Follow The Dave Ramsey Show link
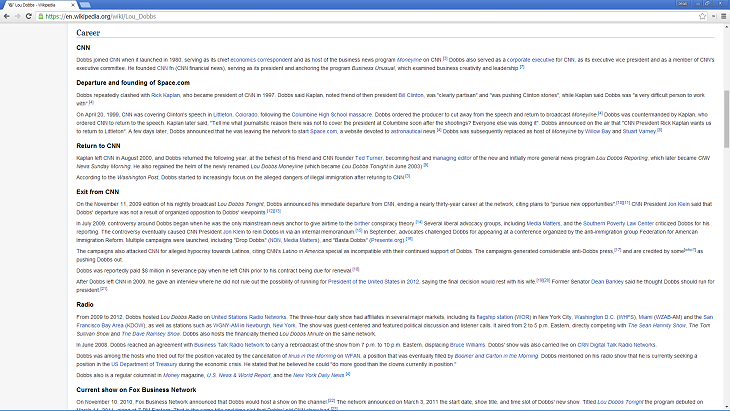The width and height of the screenshot is (730, 411). (151, 334)
